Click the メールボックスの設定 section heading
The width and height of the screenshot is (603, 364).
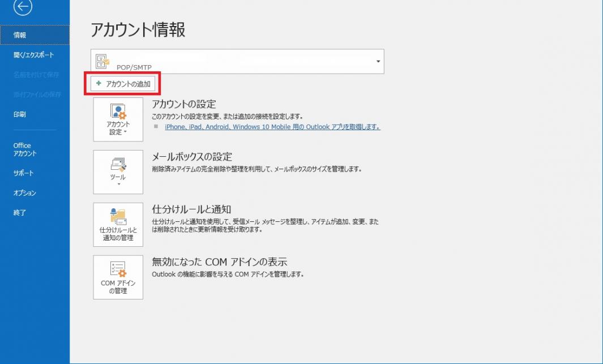(x=192, y=157)
